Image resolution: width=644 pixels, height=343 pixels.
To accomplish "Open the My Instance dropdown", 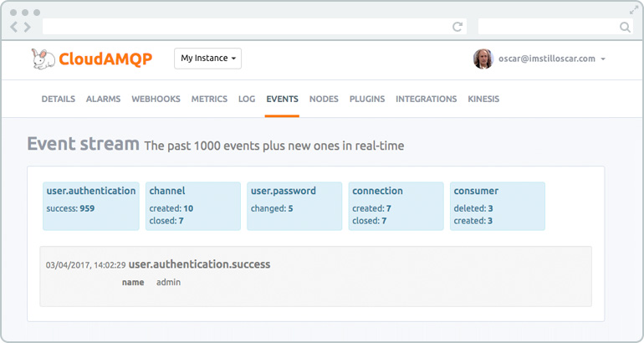I will pyautogui.click(x=207, y=59).
